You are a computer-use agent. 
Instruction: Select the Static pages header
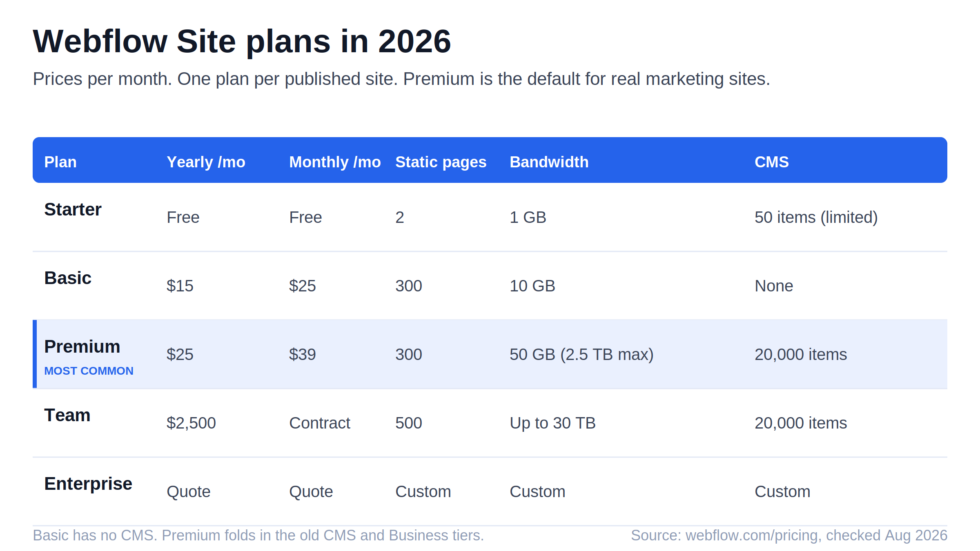click(x=441, y=162)
